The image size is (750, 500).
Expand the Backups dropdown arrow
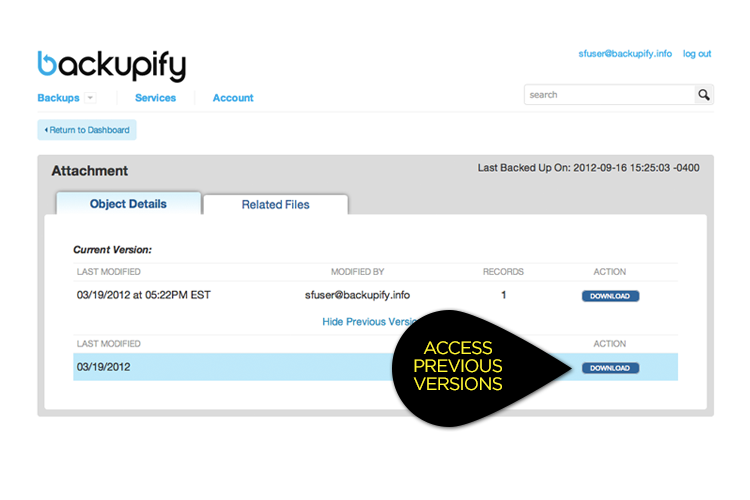(x=90, y=98)
